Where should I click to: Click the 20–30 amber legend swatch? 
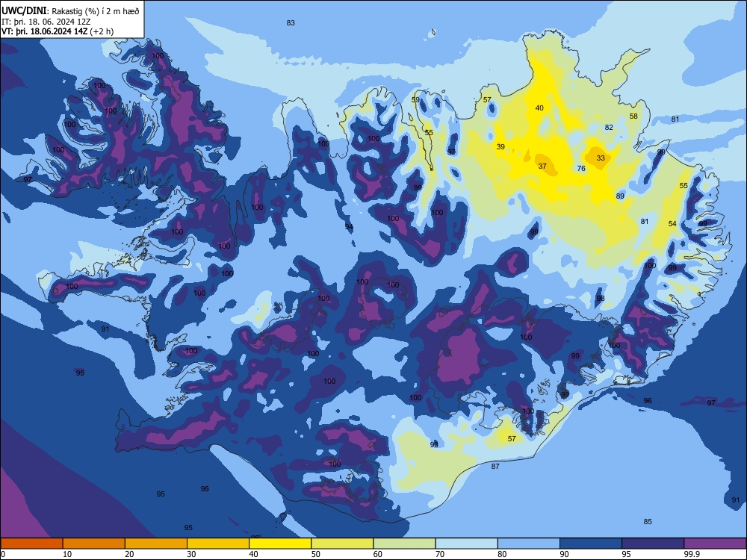tap(156, 544)
